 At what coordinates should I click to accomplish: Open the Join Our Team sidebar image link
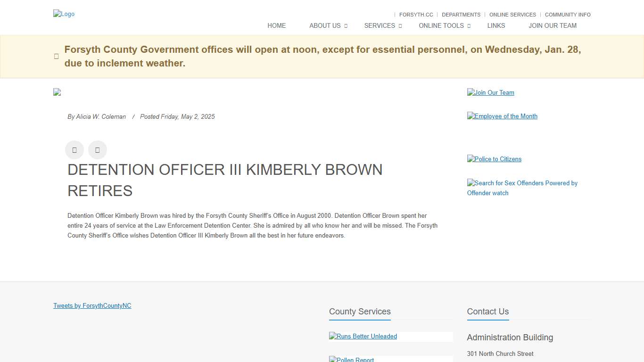pyautogui.click(x=490, y=93)
